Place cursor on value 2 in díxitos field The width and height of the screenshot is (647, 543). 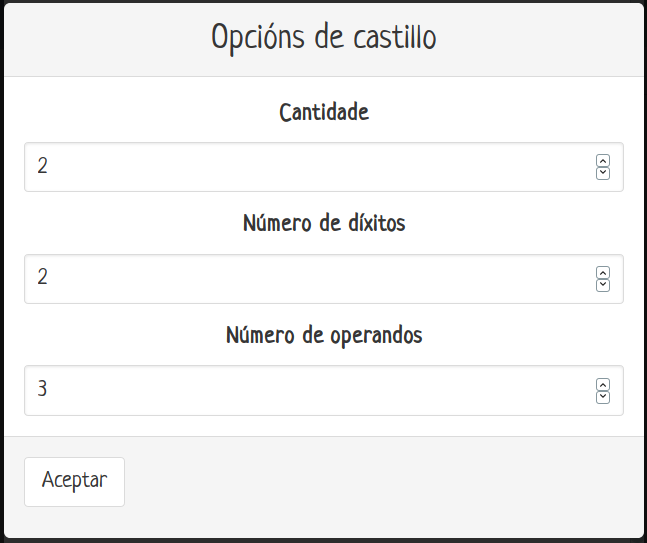(x=43, y=279)
